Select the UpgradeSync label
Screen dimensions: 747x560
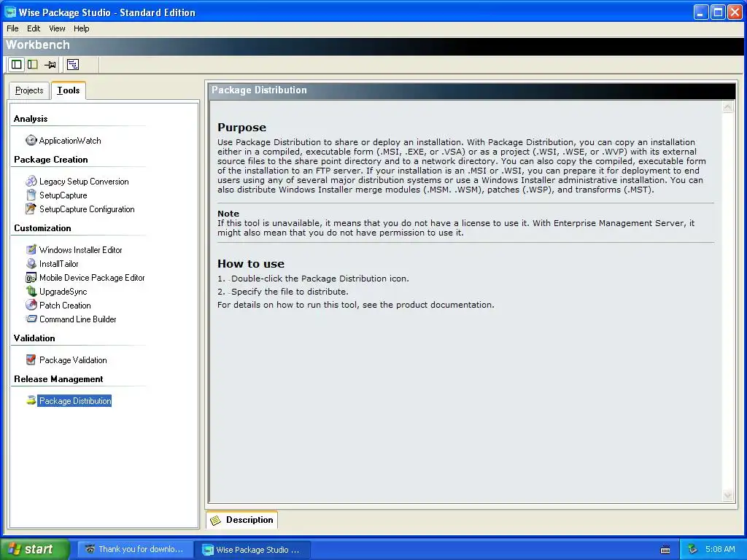pyautogui.click(x=63, y=292)
